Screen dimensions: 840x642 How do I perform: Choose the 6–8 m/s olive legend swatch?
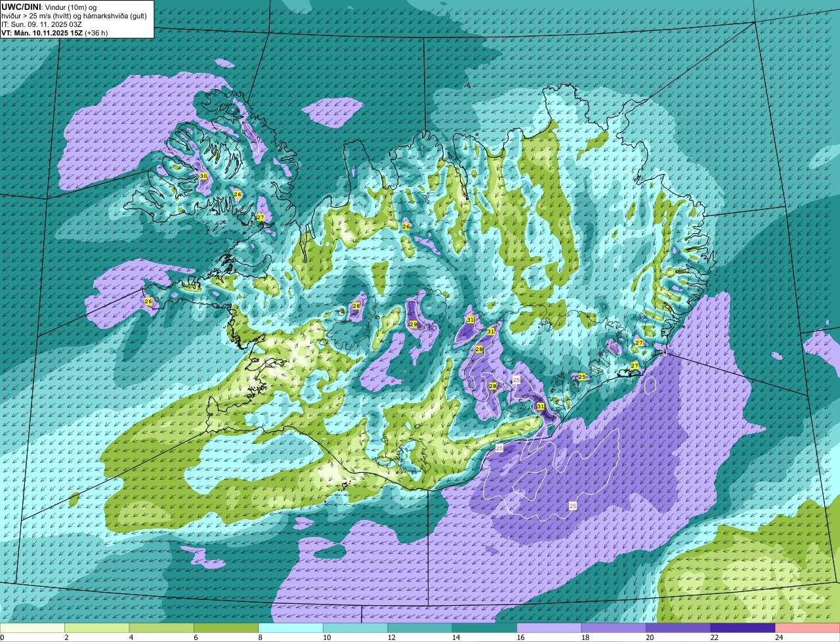pos(226,628)
